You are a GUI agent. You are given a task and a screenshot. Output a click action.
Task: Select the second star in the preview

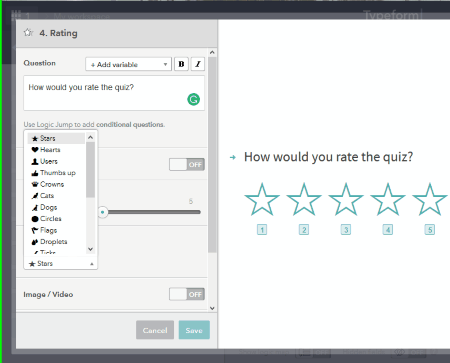304,200
